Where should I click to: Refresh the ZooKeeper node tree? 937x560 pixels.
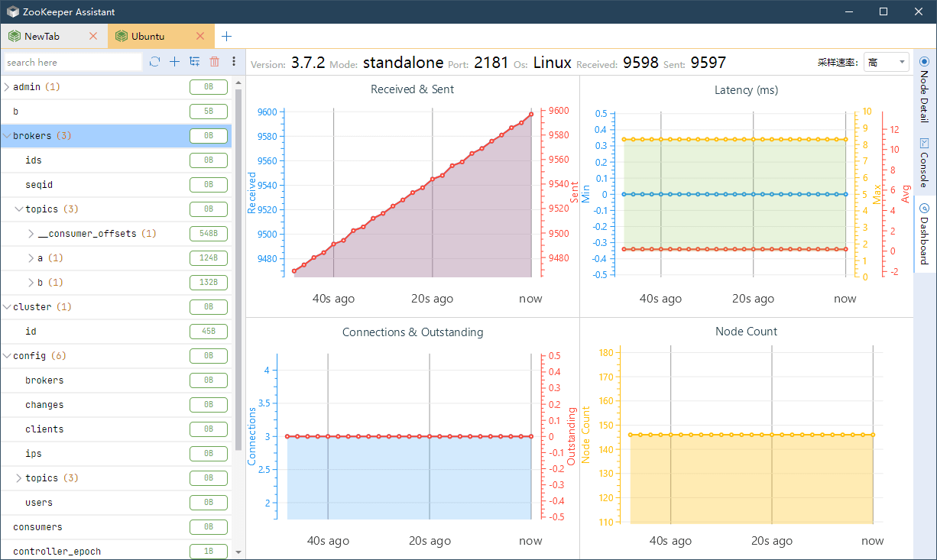click(154, 62)
